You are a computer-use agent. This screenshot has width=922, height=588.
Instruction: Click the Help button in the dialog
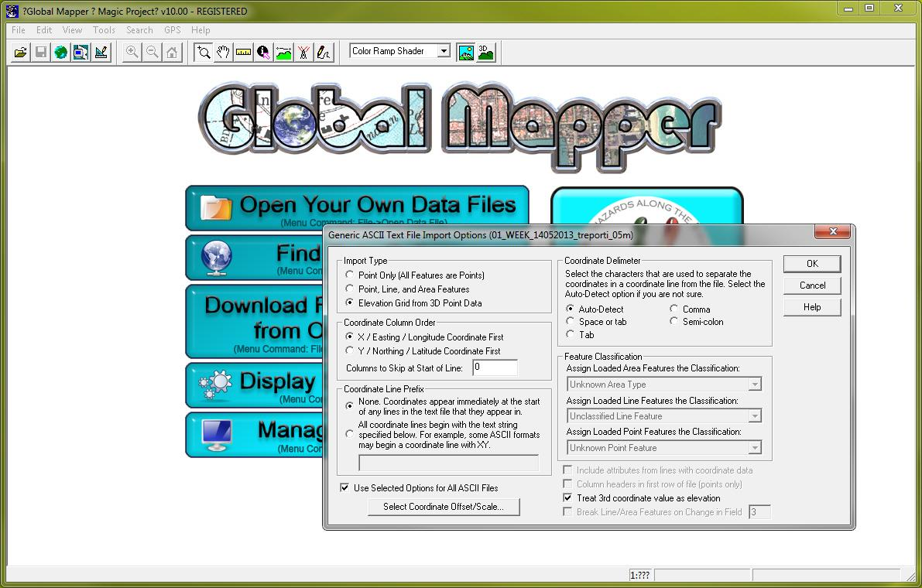(x=812, y=307)
